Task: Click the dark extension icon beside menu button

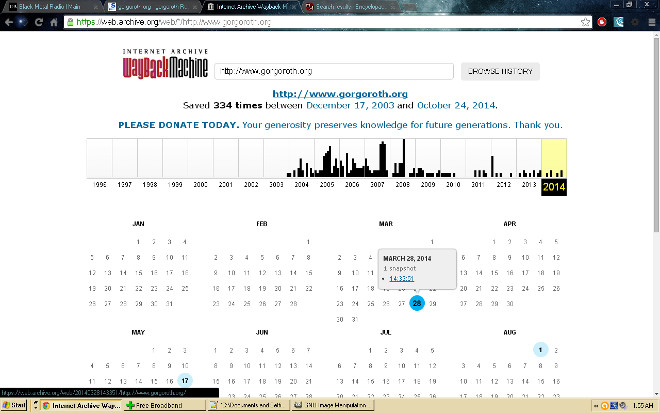Action: tap(635, 22)
